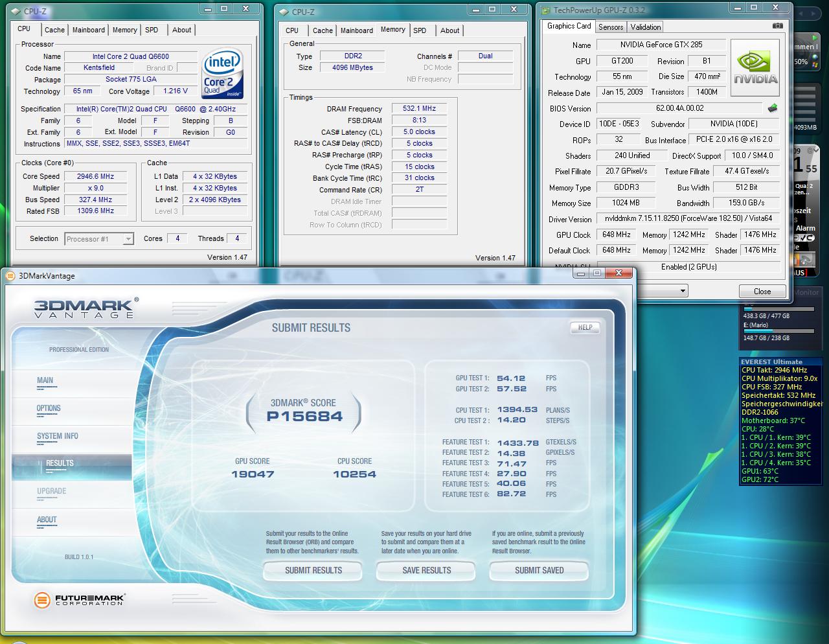Switch to Cache tab in left CPU-Z window

[x=54, y=30]
